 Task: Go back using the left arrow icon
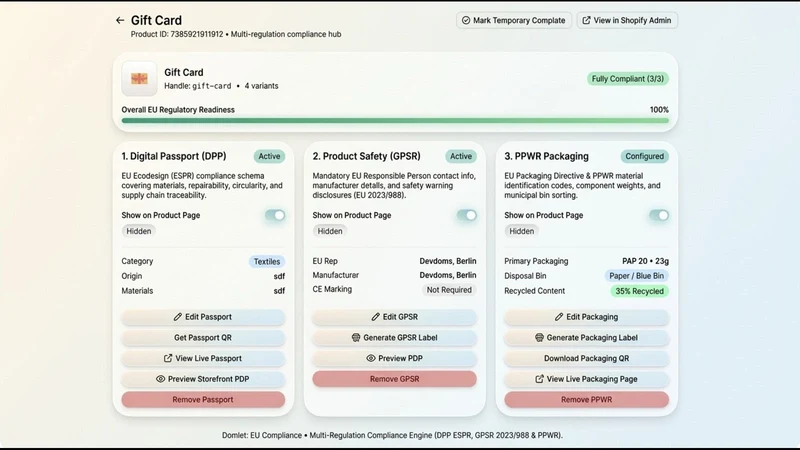click(x=120, y=20)
